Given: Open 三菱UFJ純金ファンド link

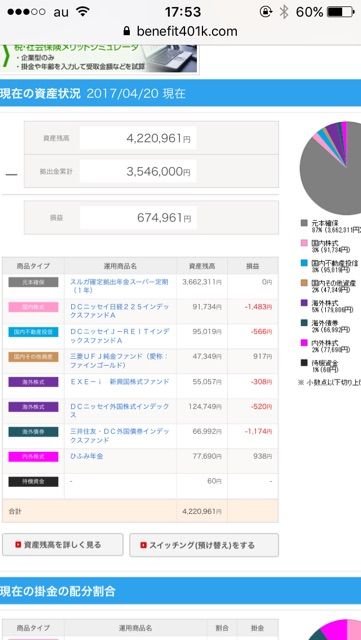Looking at the screenshot, I should (x=119, y=361).
